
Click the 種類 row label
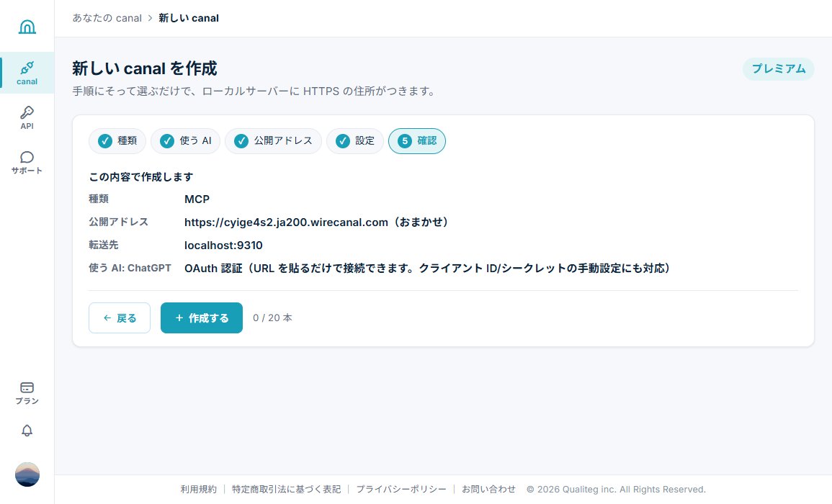tap(99, 199)
